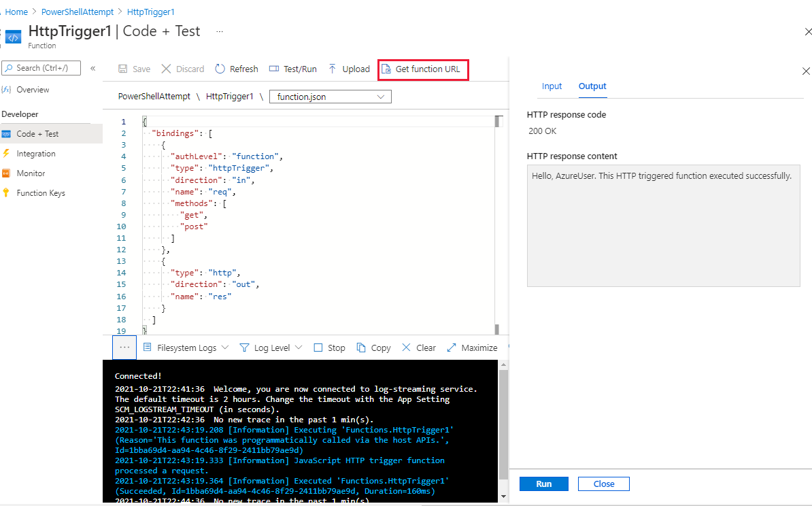Expand the Filesystem Logs dropdown
Image resolution: width=812 pixels, height=506 pixels.
[x=186, y=348]
